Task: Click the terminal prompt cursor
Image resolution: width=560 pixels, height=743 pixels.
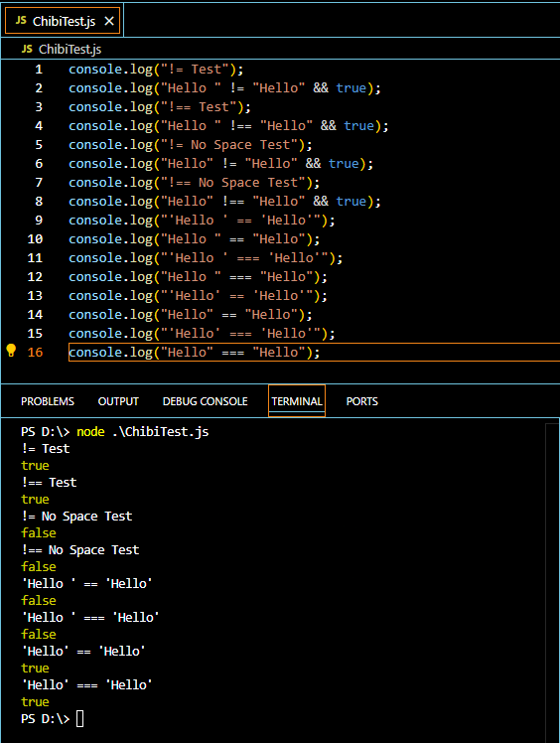Action: click(x=80, y=718)
